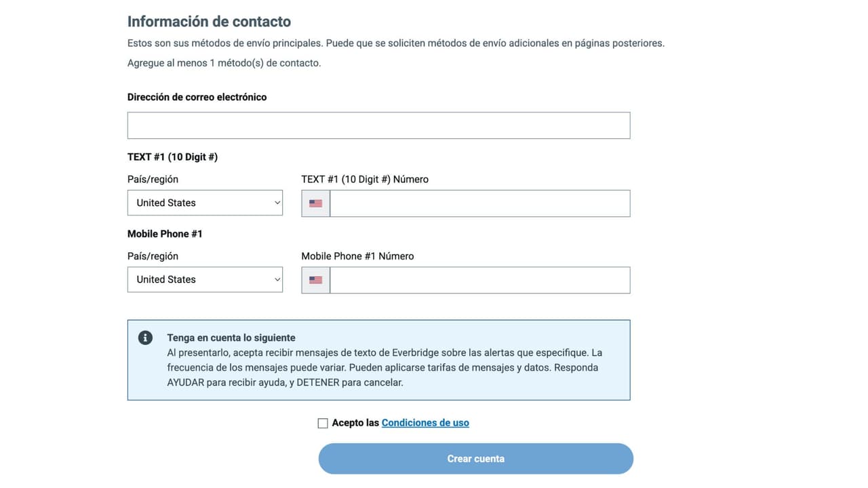This screenshot has width=868, height=488.
Task: Select the checkbox to accept Condiciones de uso
Action: point(323,422)
